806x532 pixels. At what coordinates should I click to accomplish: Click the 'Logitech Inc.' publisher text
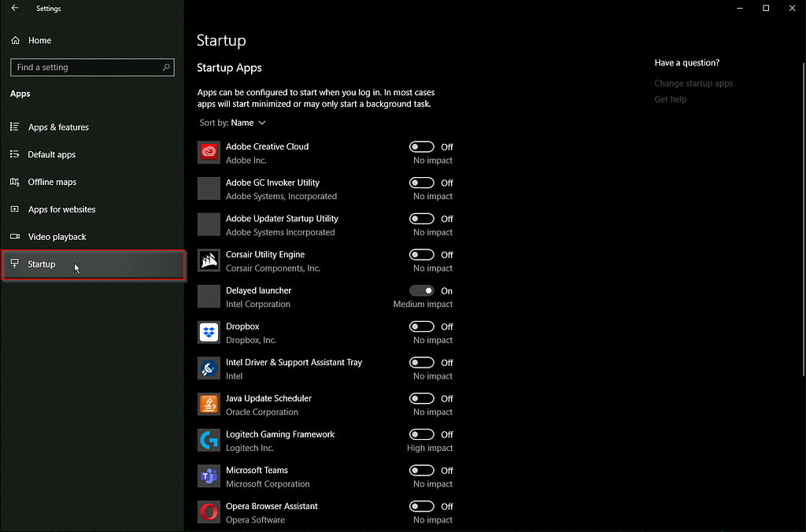[x=250, y=449]
